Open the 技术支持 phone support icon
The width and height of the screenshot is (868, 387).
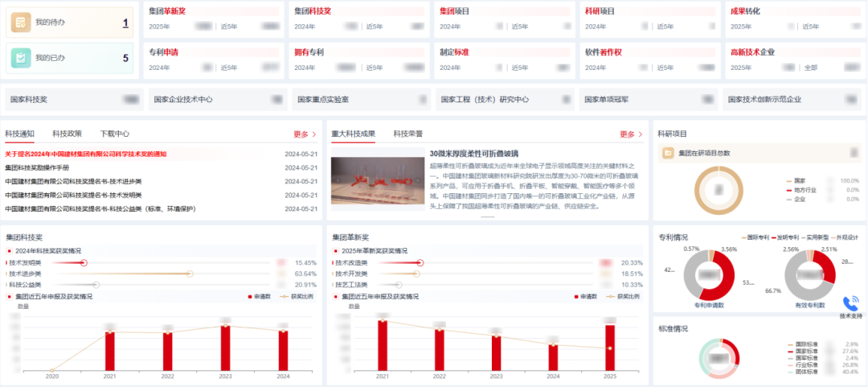(x=850, y=304)
